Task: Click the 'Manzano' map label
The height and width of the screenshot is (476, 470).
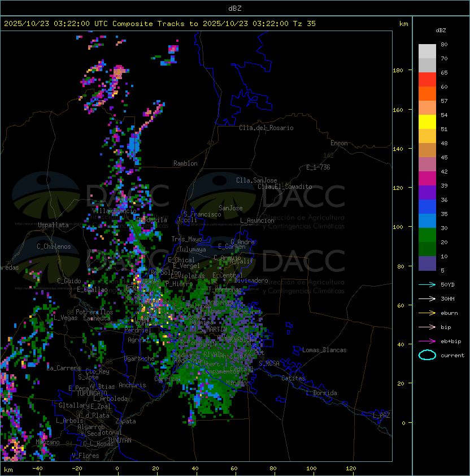Action: 47,442
